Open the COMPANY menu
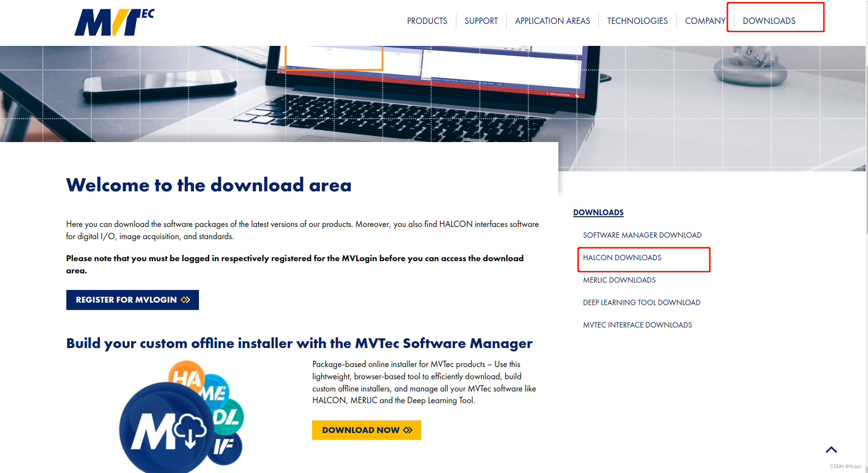Image resolution: width=868 pixels, height=473 pixels. (x=705, y=21)
